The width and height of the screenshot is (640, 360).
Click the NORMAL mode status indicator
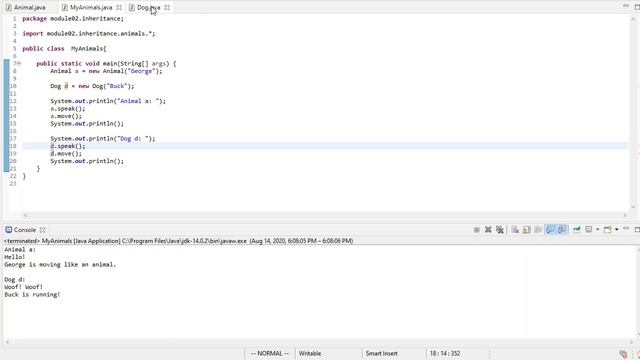[270, 353]
